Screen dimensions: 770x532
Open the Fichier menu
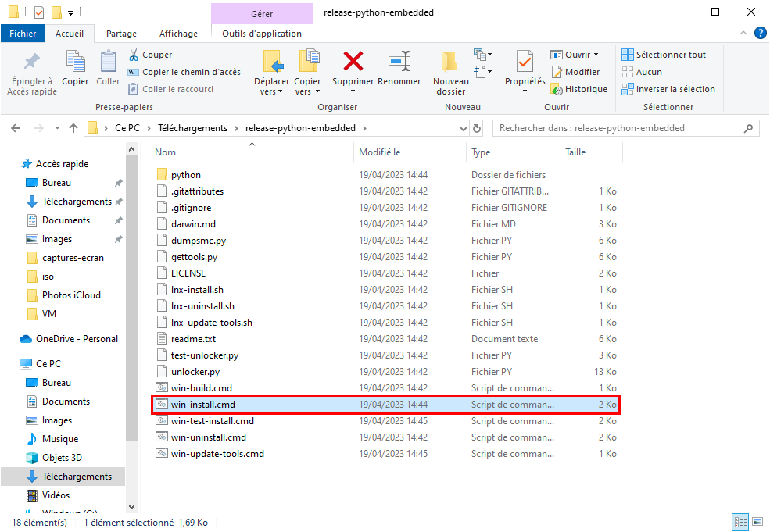23,34
